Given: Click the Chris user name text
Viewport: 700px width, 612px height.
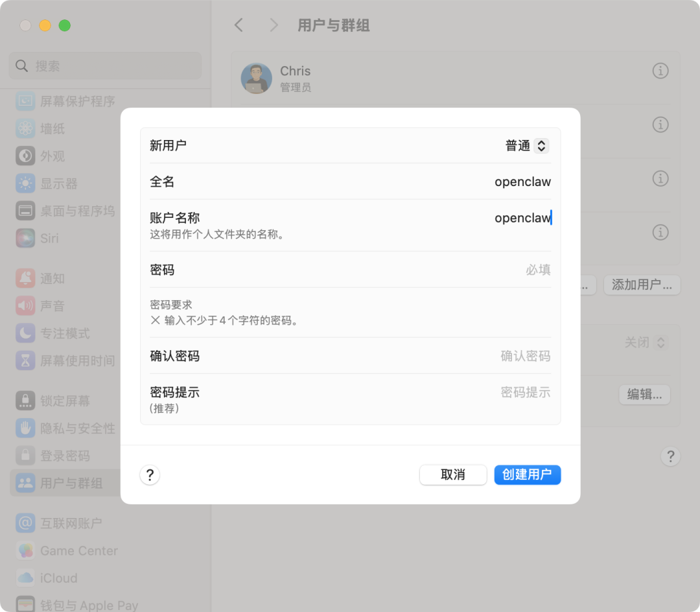Looking at the screenshot, I should coord(295,71).
